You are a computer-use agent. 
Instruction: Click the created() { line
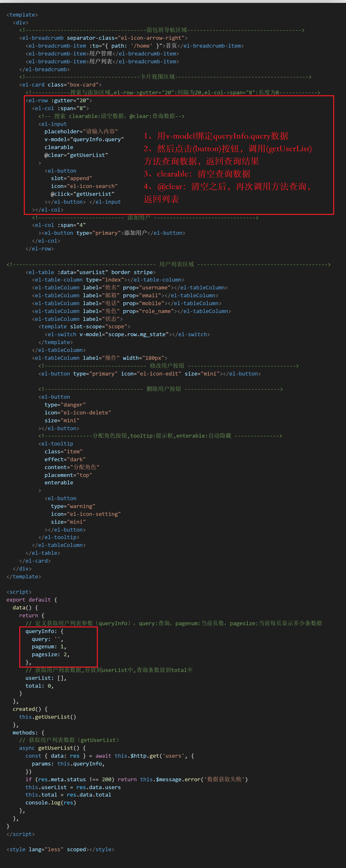[30, 709]
